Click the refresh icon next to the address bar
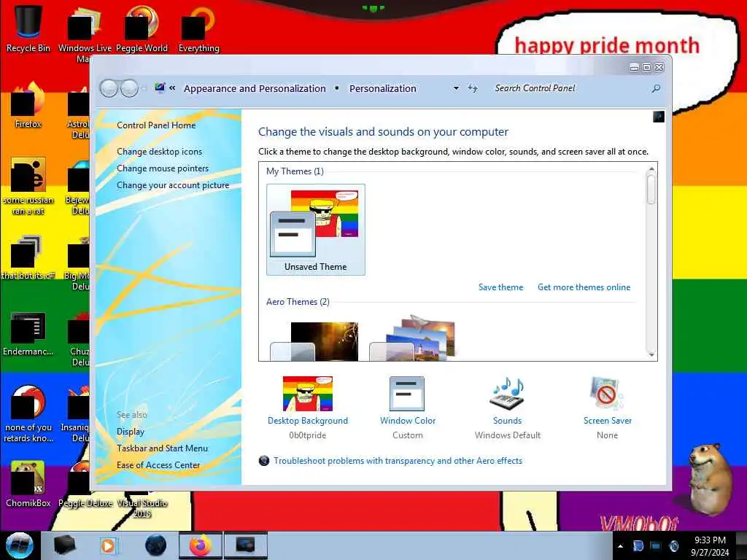747x560 pixels. tap(472, 88)
